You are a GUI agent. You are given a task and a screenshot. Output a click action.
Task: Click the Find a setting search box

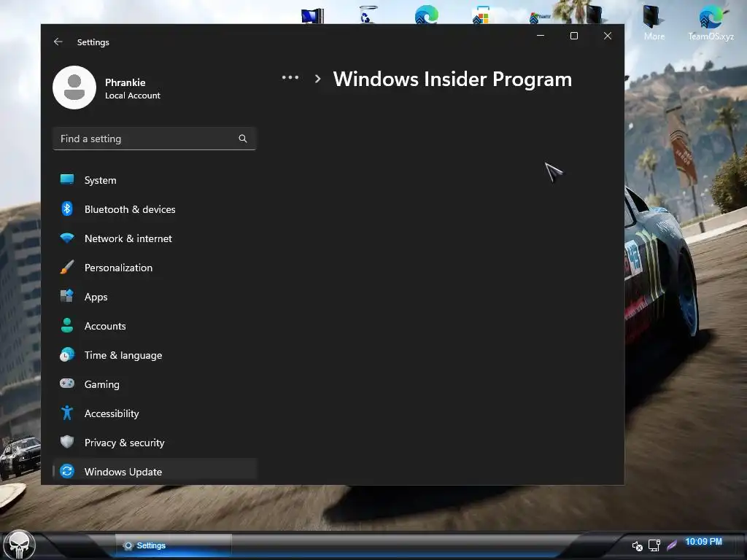tap(155, 139)
